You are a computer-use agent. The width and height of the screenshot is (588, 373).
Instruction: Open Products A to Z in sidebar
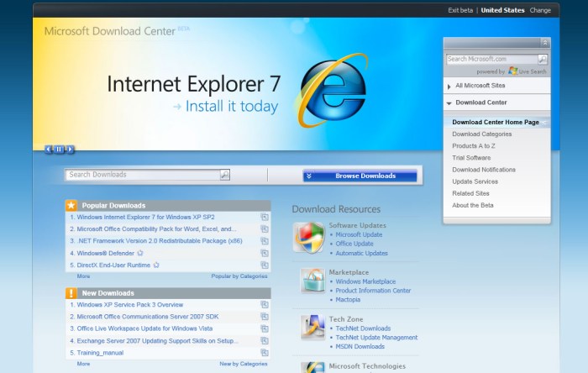(x=474, y=146)
